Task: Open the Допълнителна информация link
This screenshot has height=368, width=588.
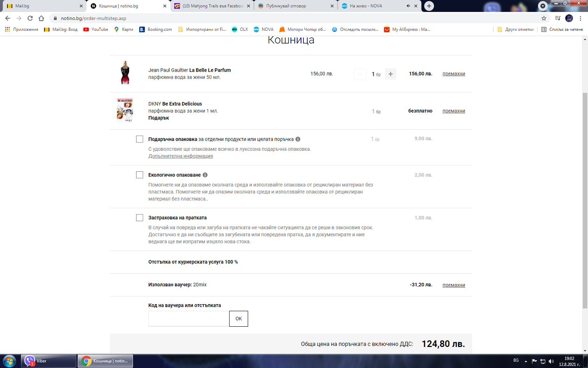Action: [180, 156]
